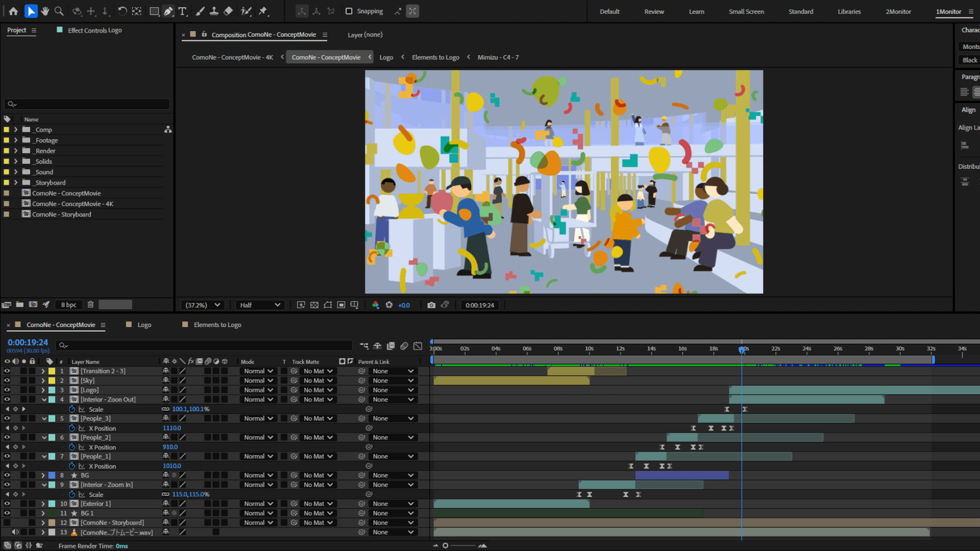The image size is (980, 551).
Task: Hide the Sky layer
Action: tap(7, 381)
